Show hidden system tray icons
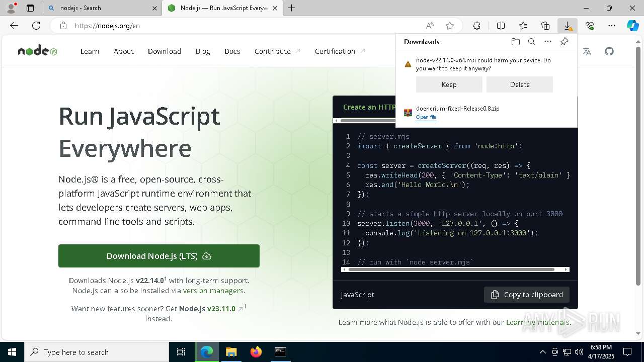644x362 pixels. click(x=542, y=352)
